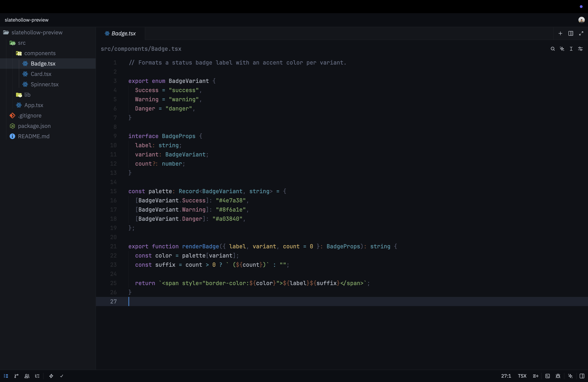Open README.md in the file tree
The height and width of the screenshot is (382, 588).
pyautogui.click(x=48, y=136)
